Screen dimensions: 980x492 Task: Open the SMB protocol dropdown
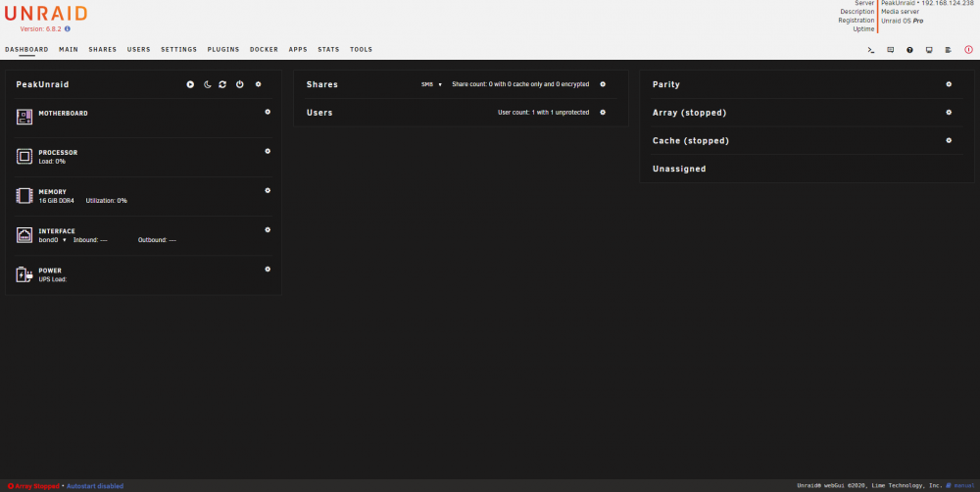click(431, 84)
